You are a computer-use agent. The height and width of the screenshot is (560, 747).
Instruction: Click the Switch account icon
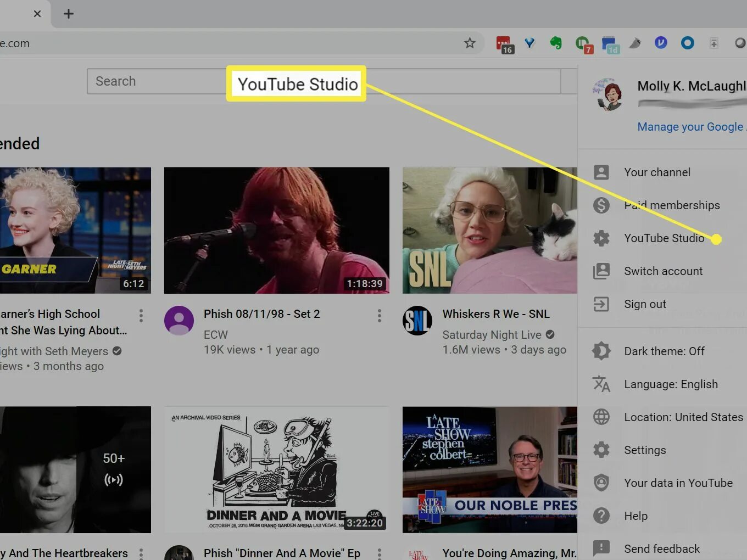pos(601,271)
